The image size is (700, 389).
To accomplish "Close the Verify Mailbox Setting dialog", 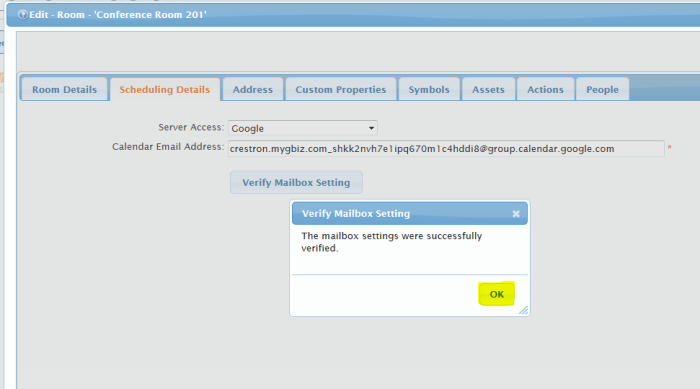I will point(516,214).
